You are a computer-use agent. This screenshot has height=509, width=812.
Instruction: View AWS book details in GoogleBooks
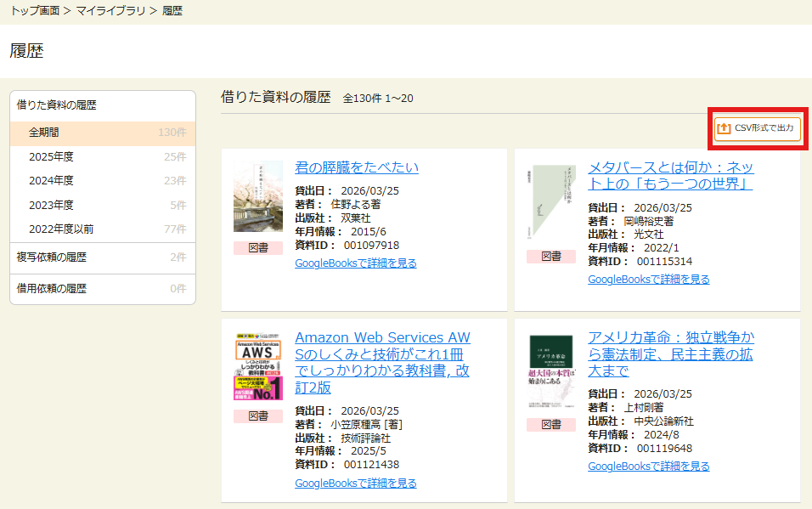point(356,484)
